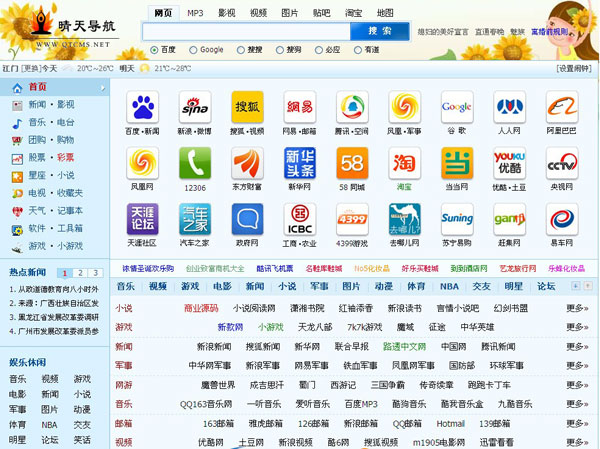Click the 彩票 sidebar link
The image size is (600, 449).
pos(65,157)
